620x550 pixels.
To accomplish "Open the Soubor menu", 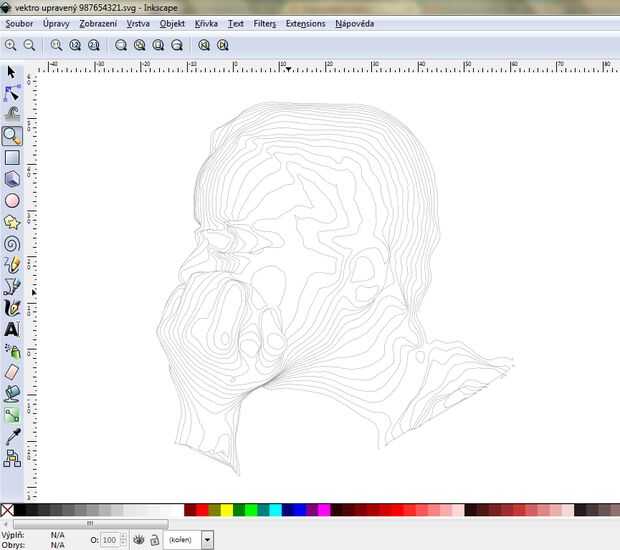I will coord(18,23).
